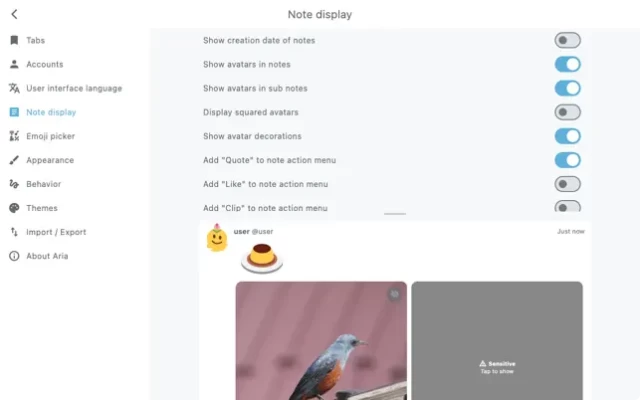Select Note display in the sidebar
Screen dimensions: 640x400
(x=51, y=112)
